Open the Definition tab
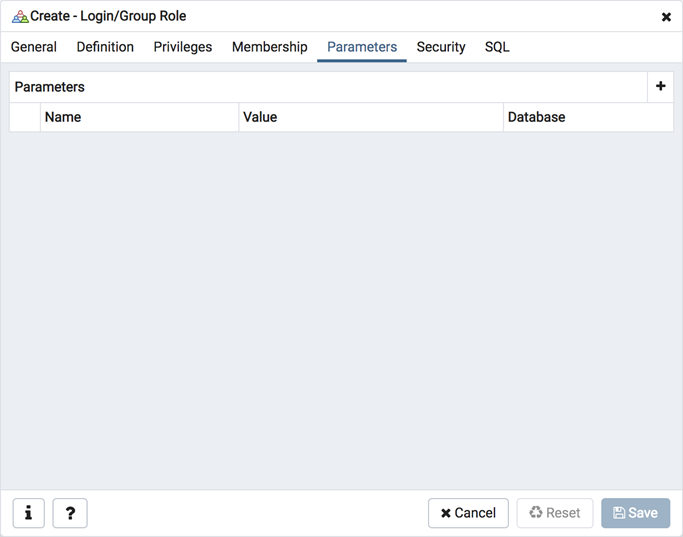This screenshot has height=537, width=683. point(105,47)
